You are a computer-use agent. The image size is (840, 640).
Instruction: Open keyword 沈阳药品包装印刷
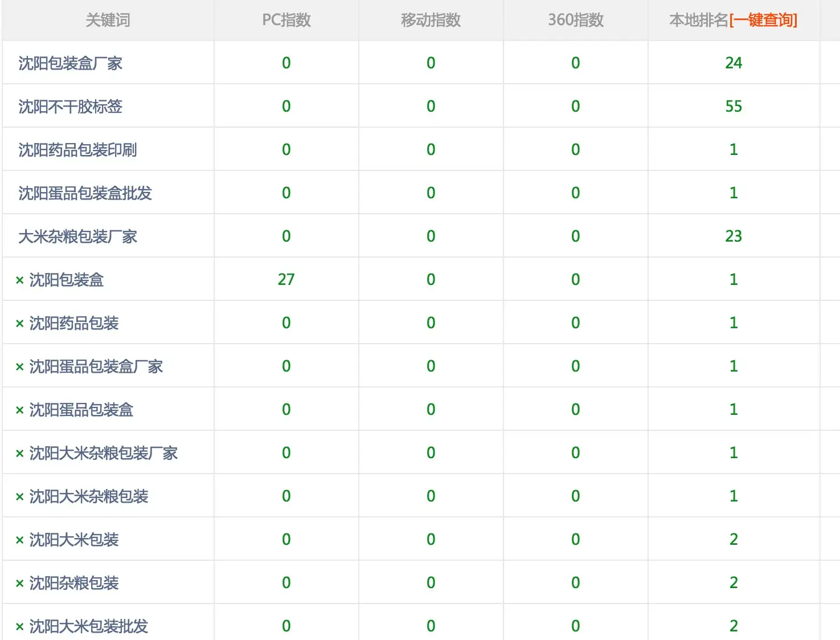(x=77, y=149)
